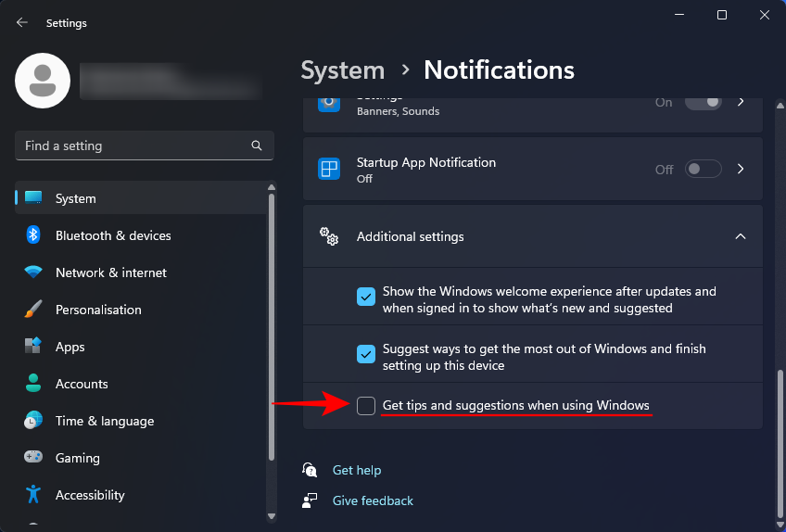This screenshot has height=532, width=786.
Task: Click the Notifications page heading
Action: [x=500, y=70]
